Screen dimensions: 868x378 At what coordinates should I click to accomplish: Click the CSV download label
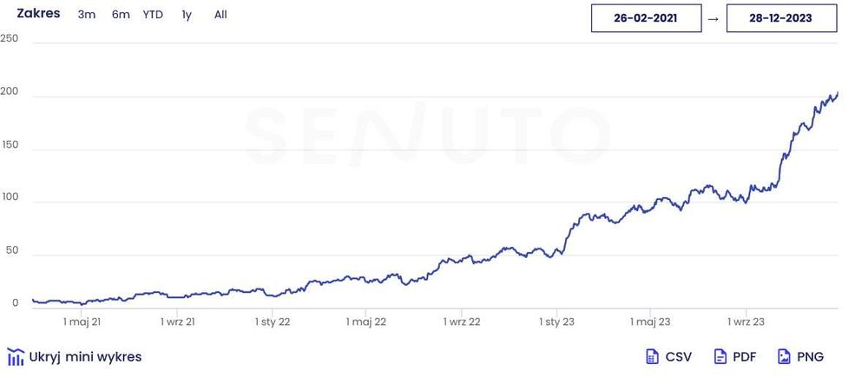click(x=679, y=356)
